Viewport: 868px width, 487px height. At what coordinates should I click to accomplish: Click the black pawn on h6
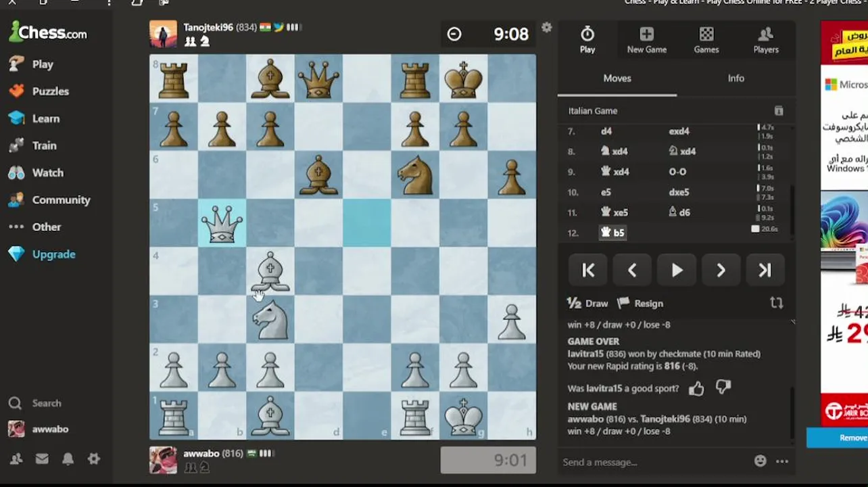512,175
